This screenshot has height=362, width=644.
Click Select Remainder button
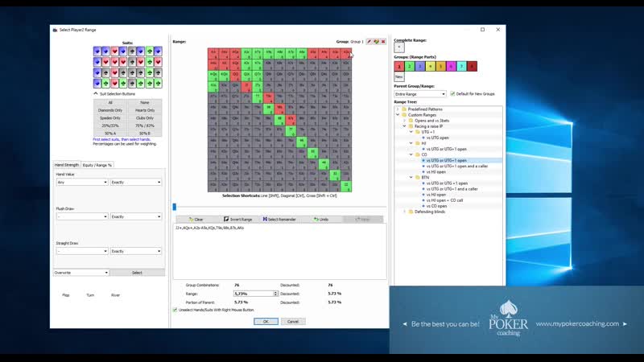(279, 219)
